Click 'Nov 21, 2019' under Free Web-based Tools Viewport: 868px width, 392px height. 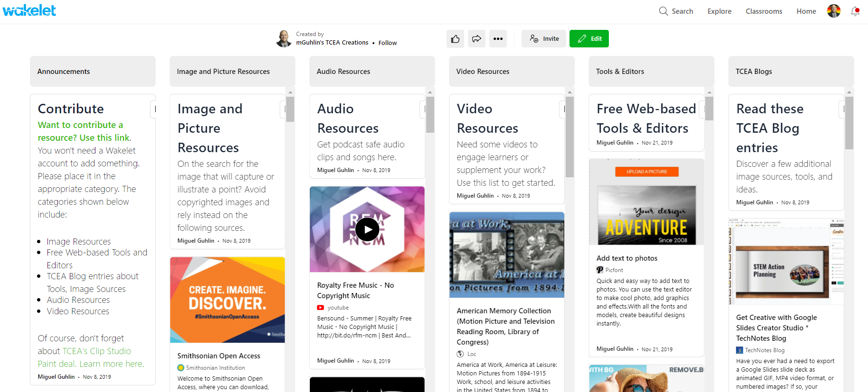point(657,143)
